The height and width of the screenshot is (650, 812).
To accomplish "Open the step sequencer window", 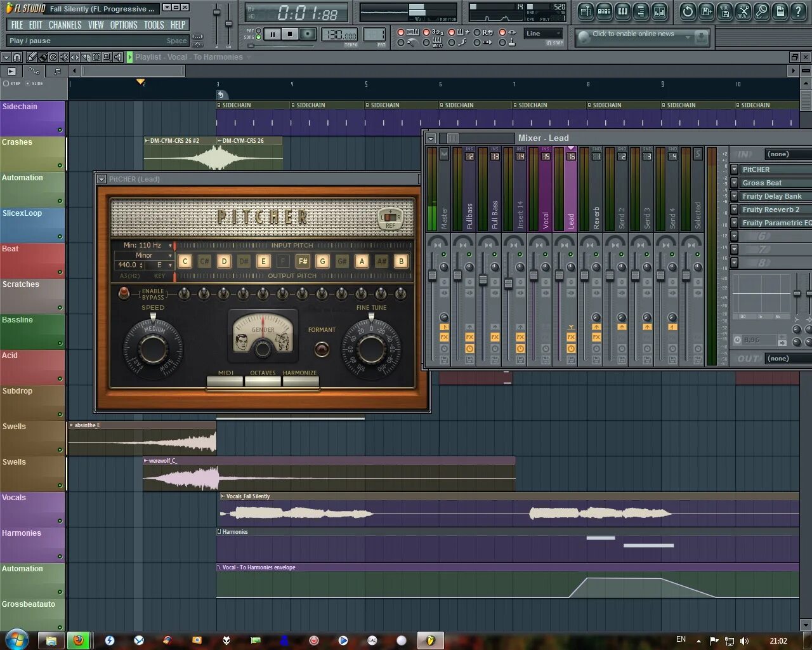I will click(604, 11).
